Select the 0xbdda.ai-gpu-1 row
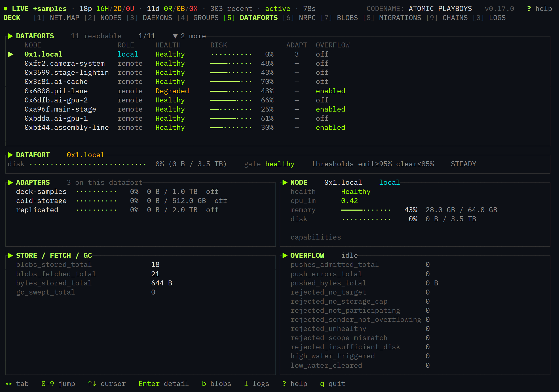The height and width of the screenshot is (392, 559). 278,118
